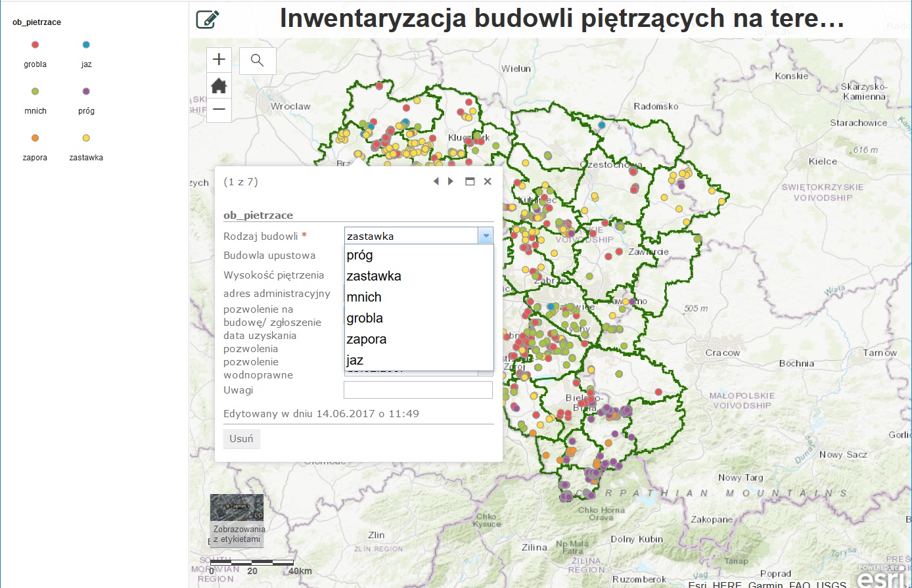Click the Nowy Targ label on map

(x=741, y=478)
